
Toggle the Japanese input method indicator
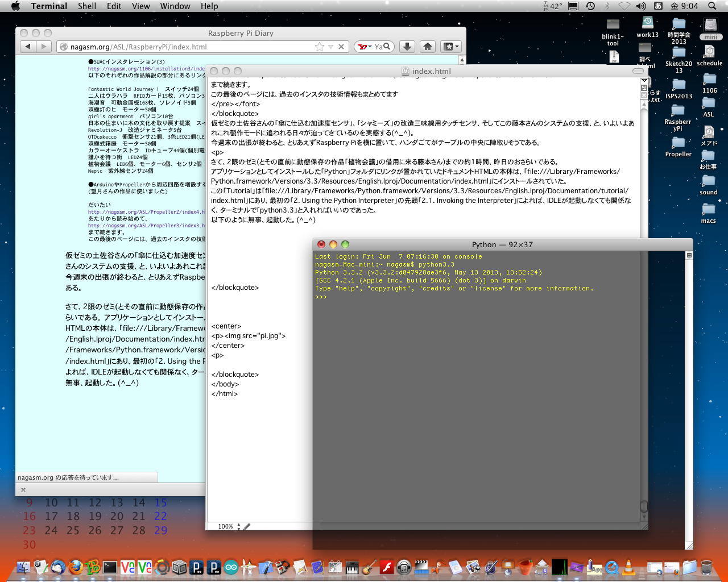click(658, 6)
